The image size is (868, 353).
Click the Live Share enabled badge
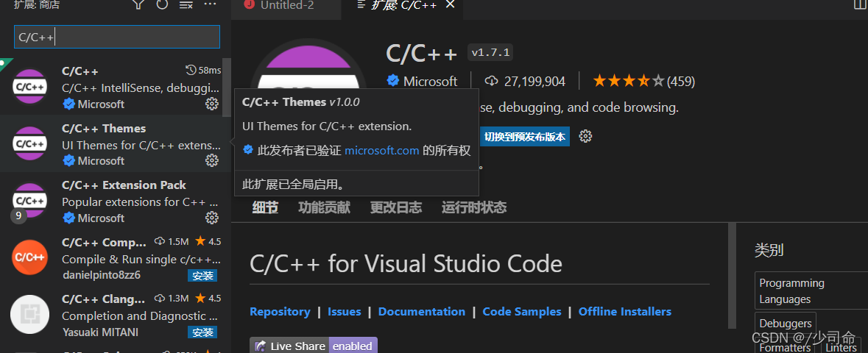point(314,346)
